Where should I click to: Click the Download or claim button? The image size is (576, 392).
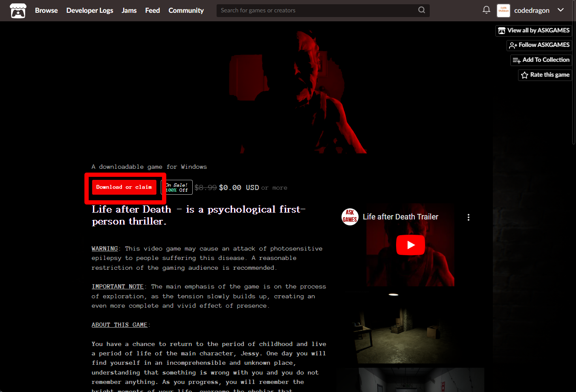(x=124, y=187)
